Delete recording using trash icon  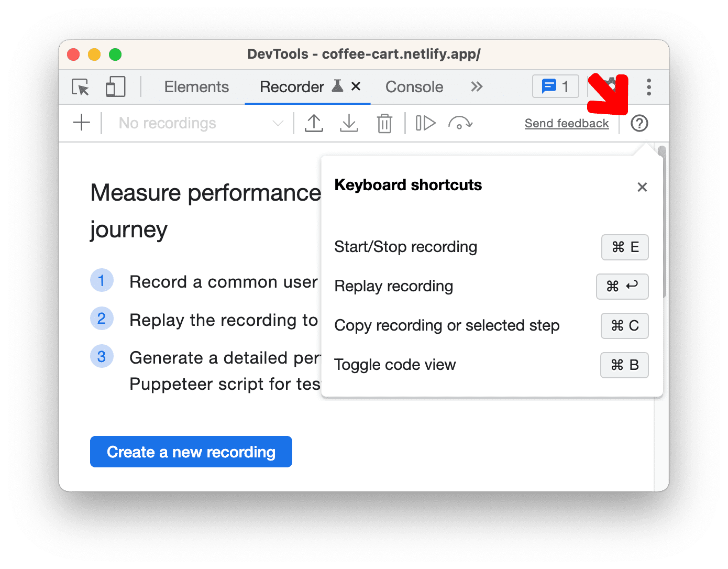coord(384,124)
